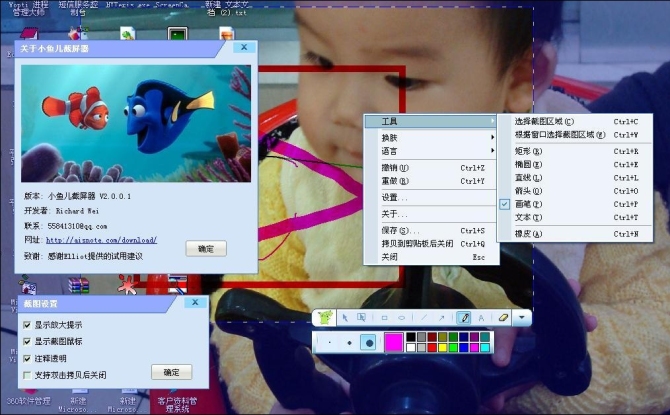Select the rectangle drawing tool
This screenshot has width=670, height=415.
(385, 318)
